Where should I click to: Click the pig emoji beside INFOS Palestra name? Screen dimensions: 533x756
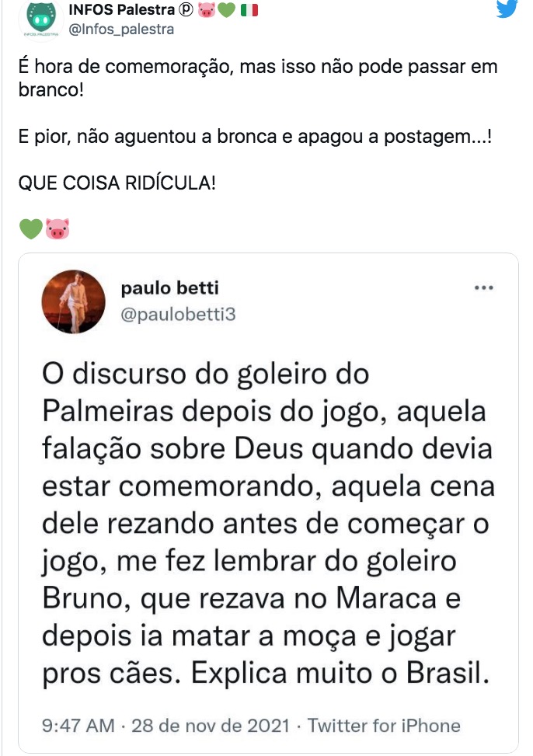click(x=207, y=12)
